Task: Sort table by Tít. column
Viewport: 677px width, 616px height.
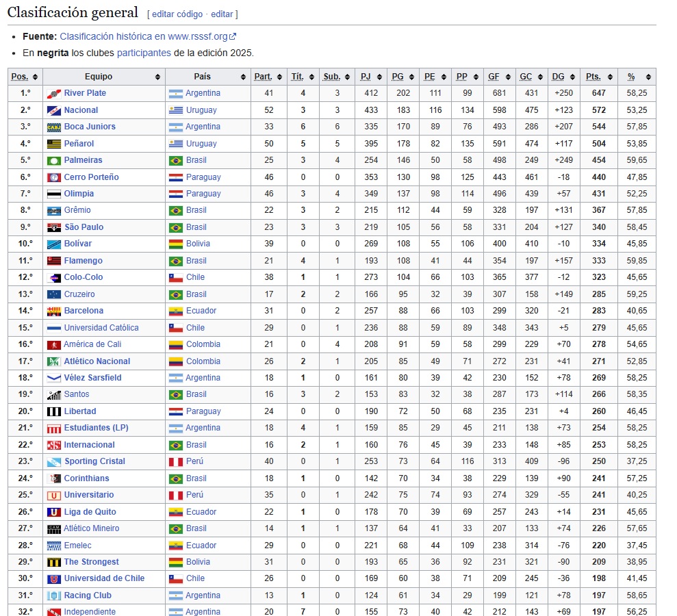Action: pyautogui.click(x=311, y=77)
